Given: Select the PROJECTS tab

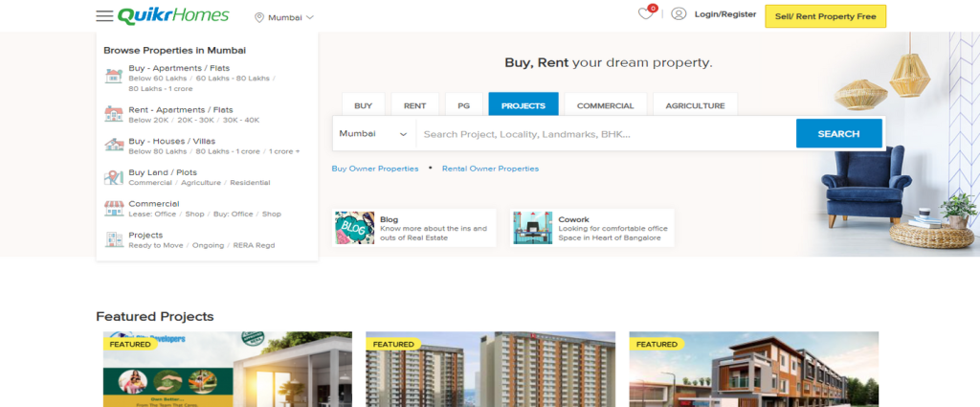Looking at the screenshot, I should click(x=523, y=104).
